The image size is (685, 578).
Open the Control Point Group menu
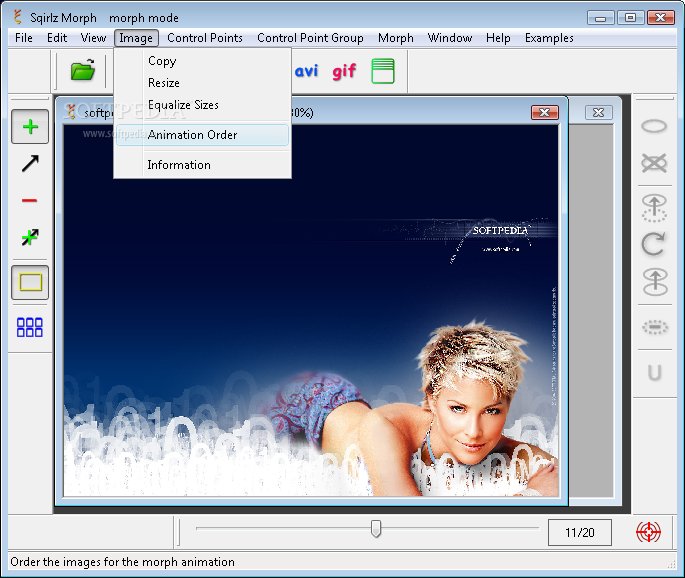pyautogui.click(x=310, y=38)
